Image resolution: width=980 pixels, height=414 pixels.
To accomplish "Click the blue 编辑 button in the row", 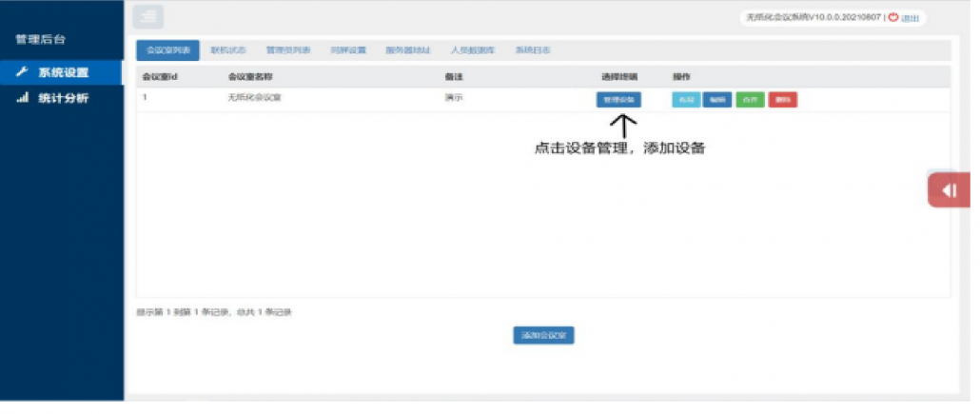I will click(717, 100).
